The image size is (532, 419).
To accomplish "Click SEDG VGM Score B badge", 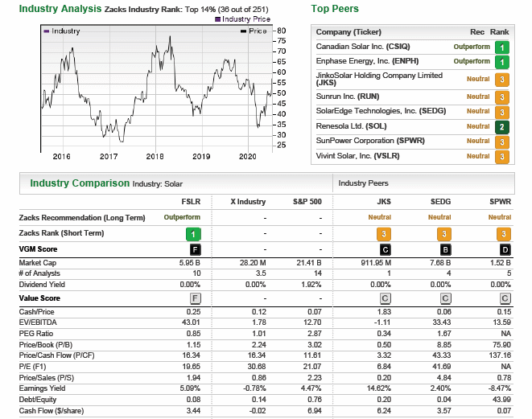I will point(446,250).
